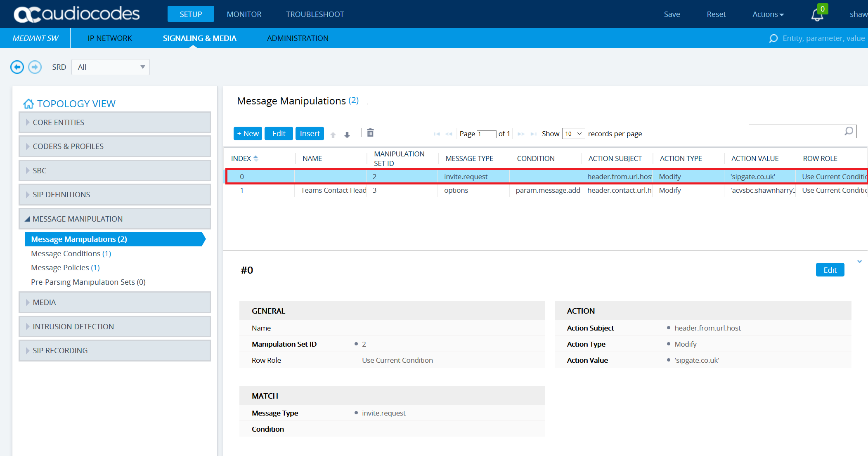Switch to the MONITOR tab
The height and width of the screenshot is (456, 868).
click(x=244, y=14)
